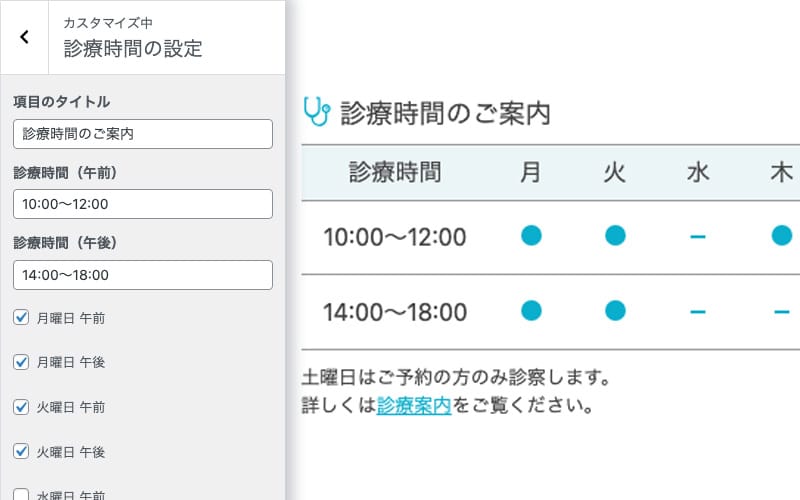The height and width of the screenshot is (500, 800).
Task: Click the 診療時間のご案内 preview heading
Action: point(445,112)
